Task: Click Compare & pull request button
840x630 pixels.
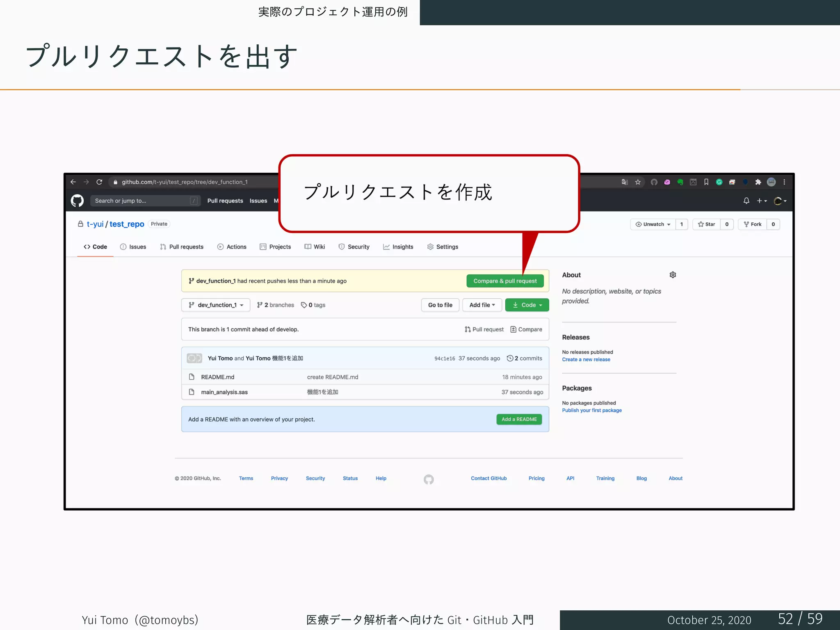Action: click(505, 281)
